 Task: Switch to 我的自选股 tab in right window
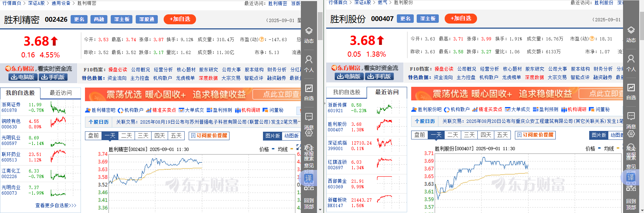346,92
